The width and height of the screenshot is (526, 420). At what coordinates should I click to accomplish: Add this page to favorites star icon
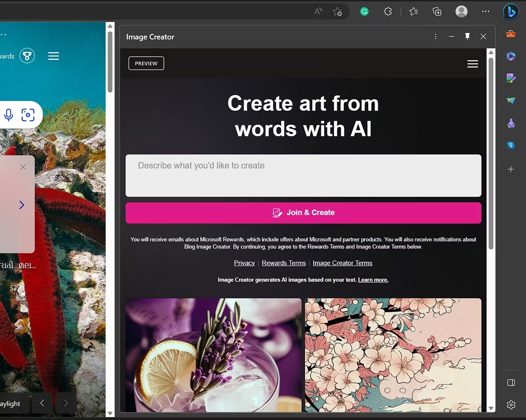point(338,12)
